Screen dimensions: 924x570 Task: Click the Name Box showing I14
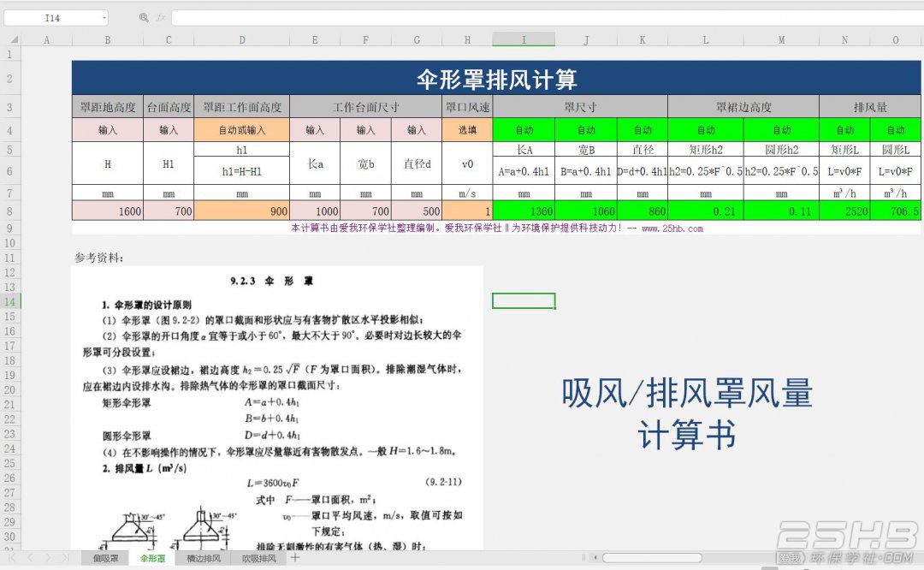click(52, 18)
